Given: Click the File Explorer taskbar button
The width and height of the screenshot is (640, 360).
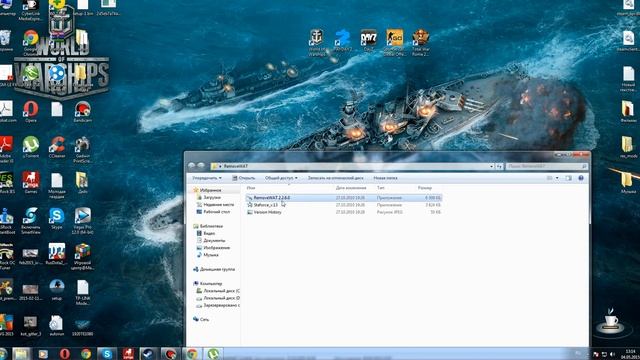Looking at the screenshot, I should (22, 354).
